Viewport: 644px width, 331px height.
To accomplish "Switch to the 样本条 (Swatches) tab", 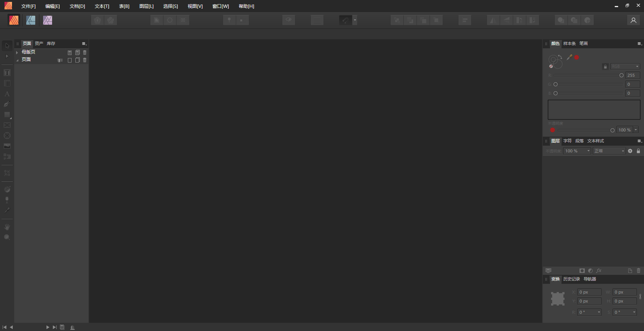I will coord(569,44).
